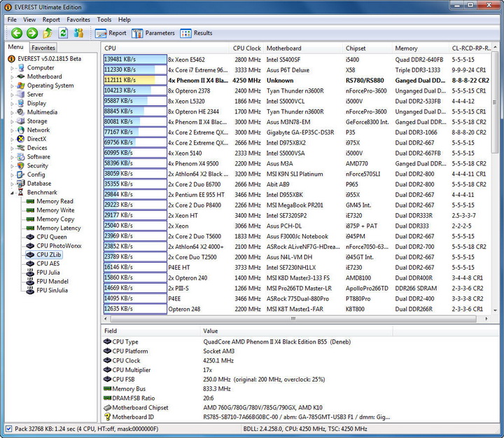Select the Multimedia tree icon
This screenshot has height=438, width=504.
click(21, 112)
